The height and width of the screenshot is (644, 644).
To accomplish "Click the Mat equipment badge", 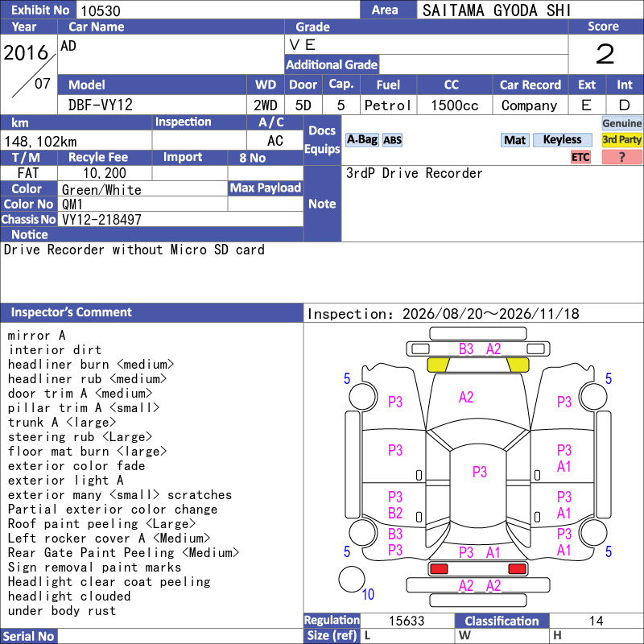I will (x=515, y=140).
